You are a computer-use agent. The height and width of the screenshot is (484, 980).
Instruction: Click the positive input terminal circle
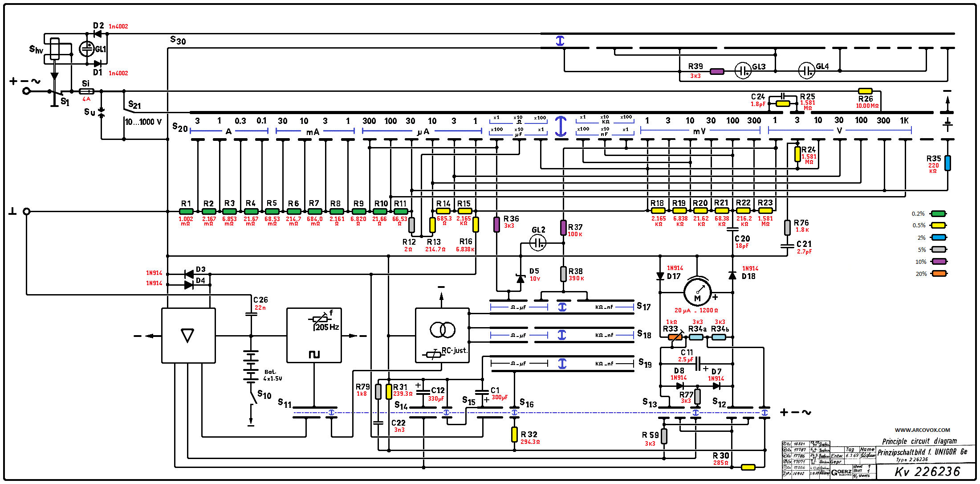(x=27, y=91)
